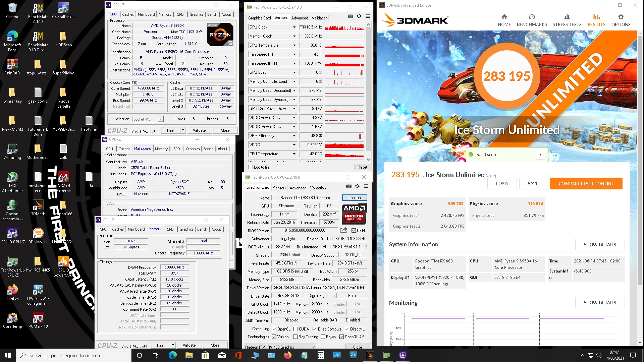Toggle DirectCompute checkbox

[x=315, y=329]
